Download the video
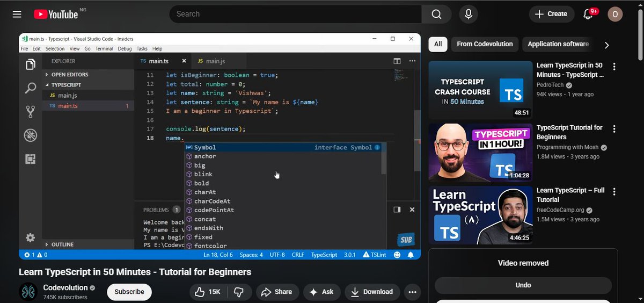644x303 pixels. point(372,292)
